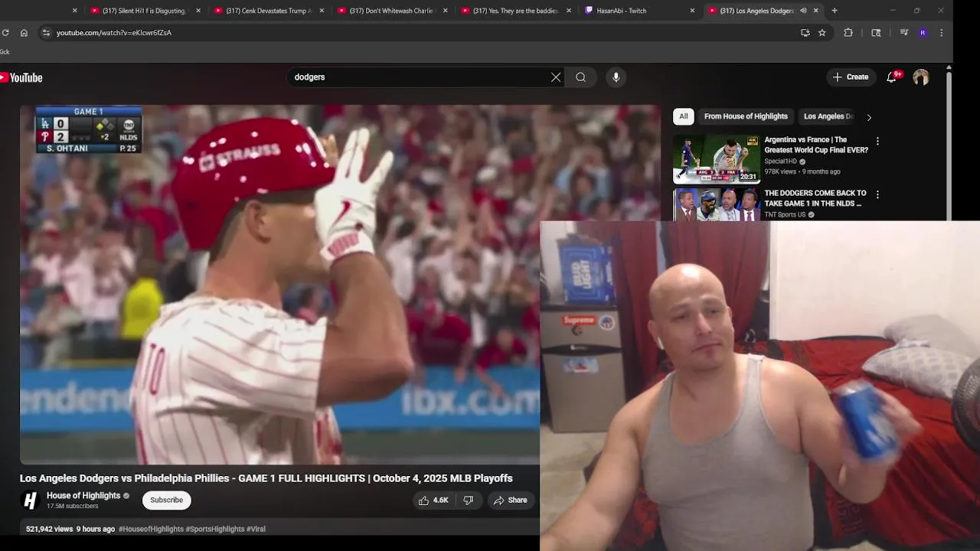Open the Create menu
This screenshot has width=980, height=551.
(851, 77)
